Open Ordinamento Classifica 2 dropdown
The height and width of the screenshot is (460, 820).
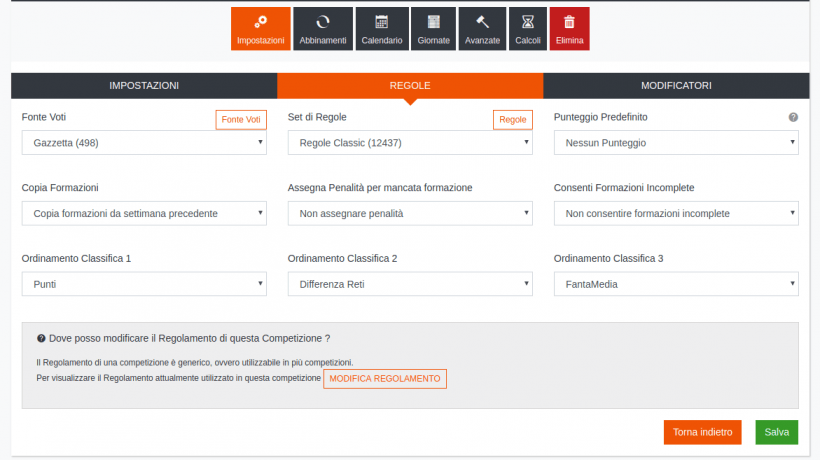coord(410,284)
